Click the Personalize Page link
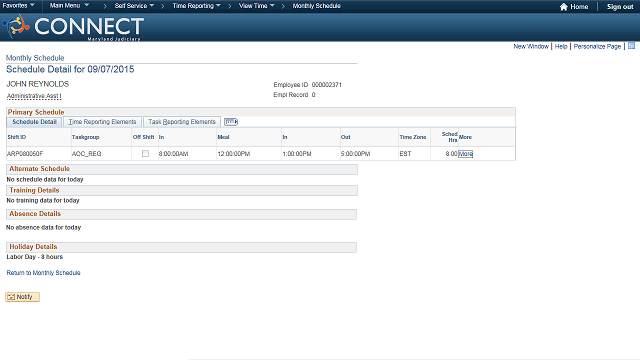Image resolution: width=640 pixels, height=360 pixels. (597, 47)
